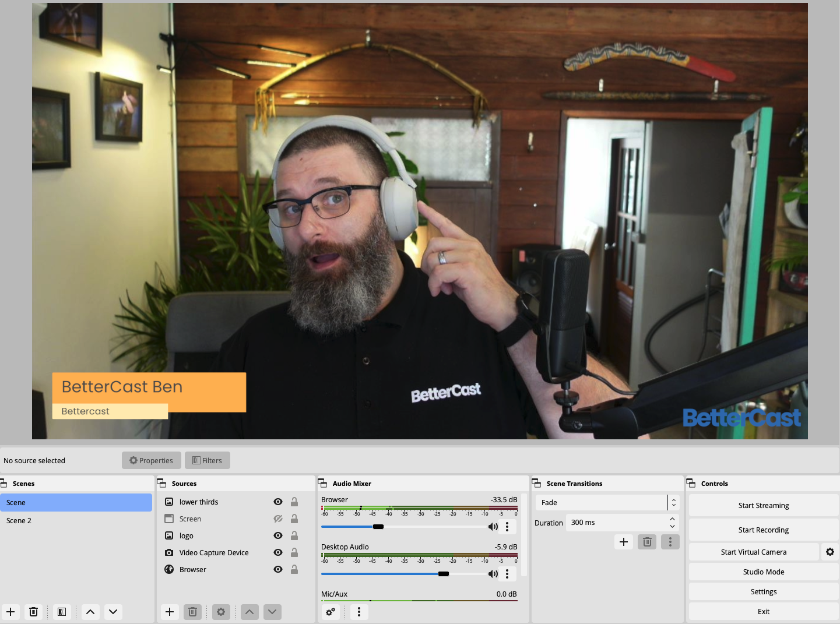
Task: Start Virtual Camera
Action: click(754, 552)
